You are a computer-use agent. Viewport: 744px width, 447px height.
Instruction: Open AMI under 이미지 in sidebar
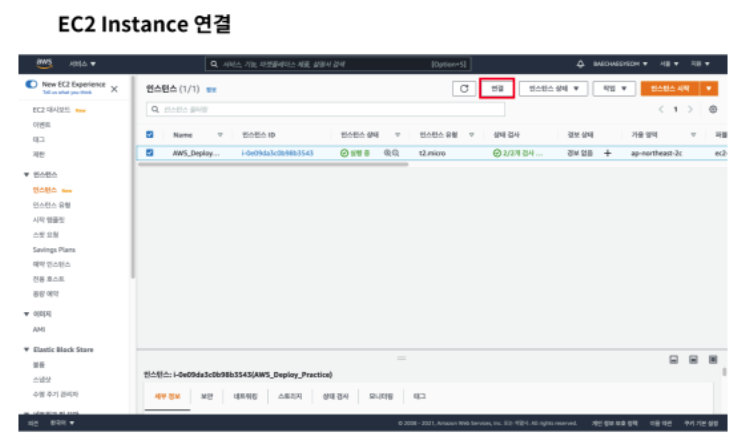pyautogui.click(x=39, y=329)
